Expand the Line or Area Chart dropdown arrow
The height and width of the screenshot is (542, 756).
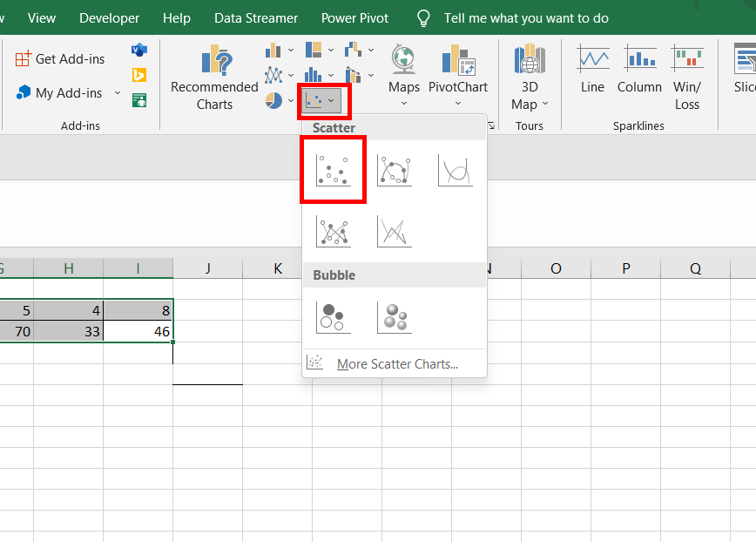(291, 75)
